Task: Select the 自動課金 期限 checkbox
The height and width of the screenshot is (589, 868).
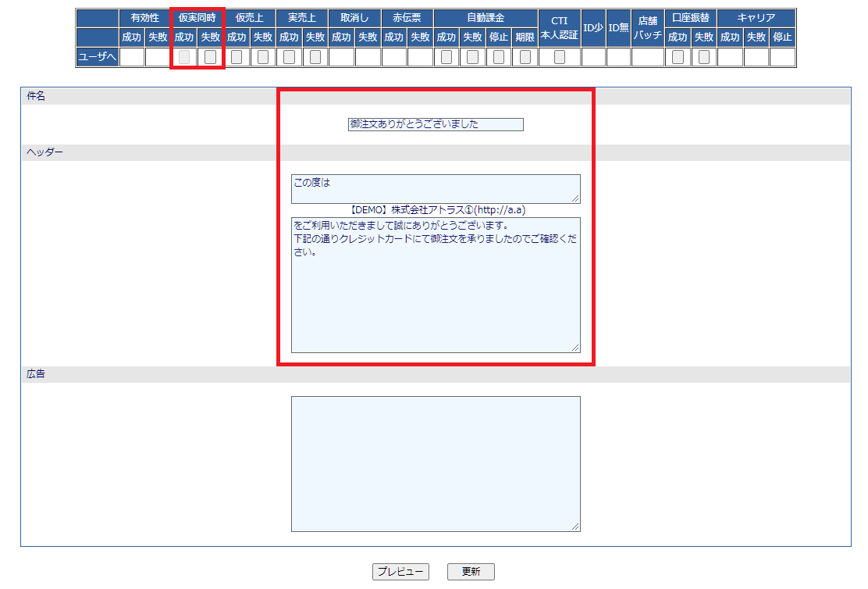Action: tap(525, 57)
